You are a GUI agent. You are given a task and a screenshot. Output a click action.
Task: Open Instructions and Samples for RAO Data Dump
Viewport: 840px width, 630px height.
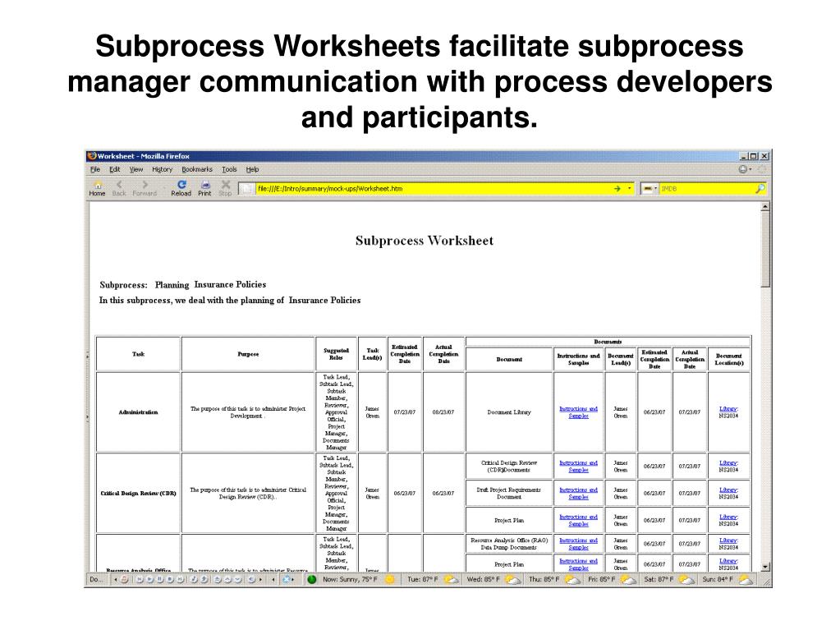(578, 544)
